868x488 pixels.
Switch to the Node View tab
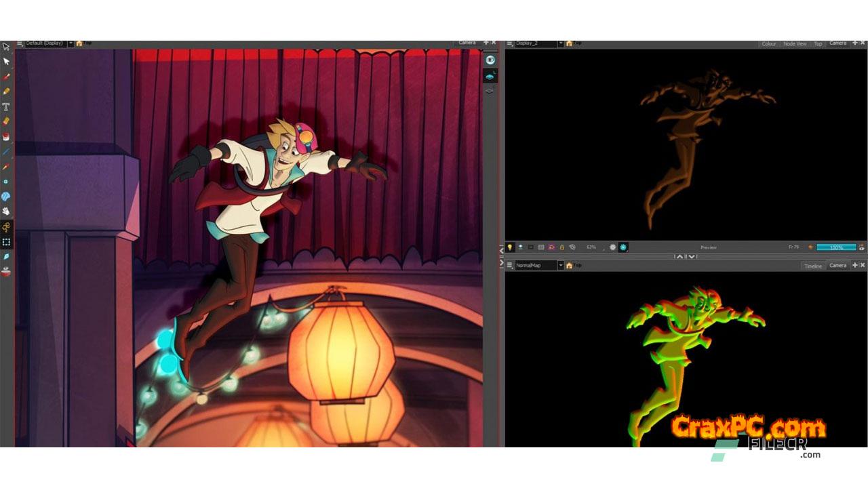(795, 43)
